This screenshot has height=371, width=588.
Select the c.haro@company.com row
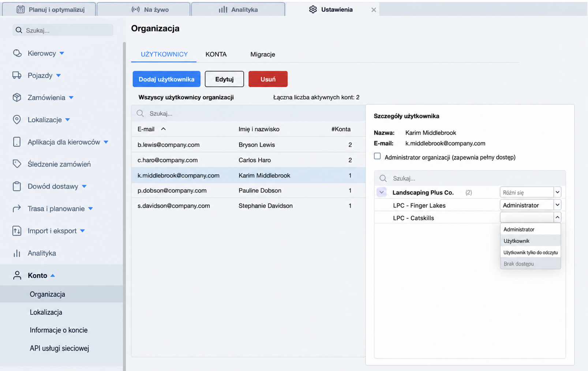click(248, 160)
